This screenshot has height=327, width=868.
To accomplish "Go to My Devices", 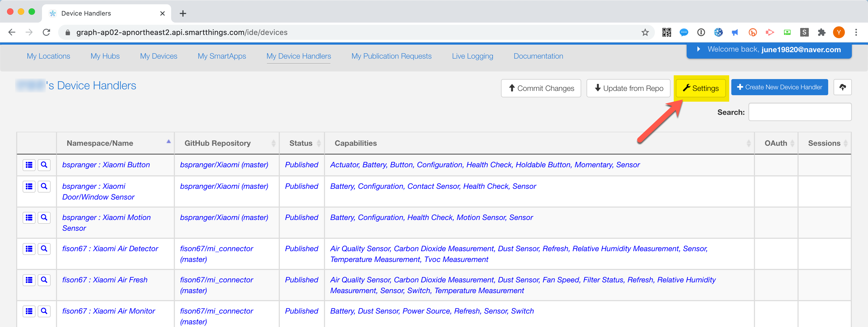I will [x=159, y=56].
